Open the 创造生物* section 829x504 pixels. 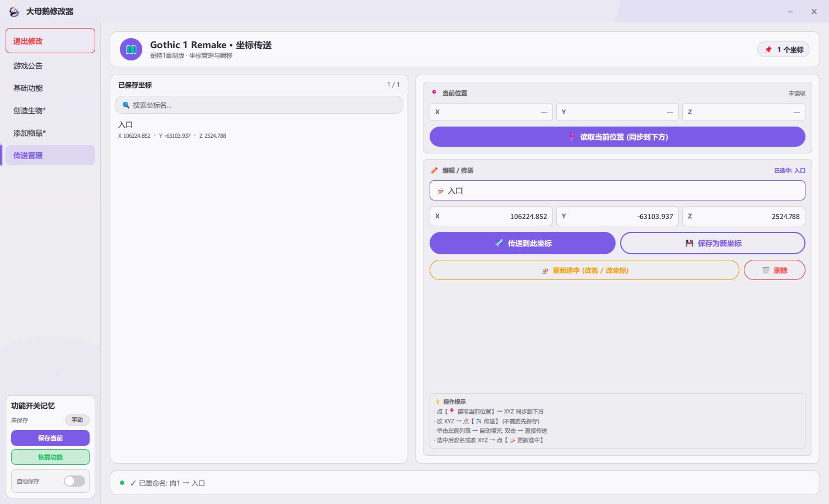click(50, 110)
